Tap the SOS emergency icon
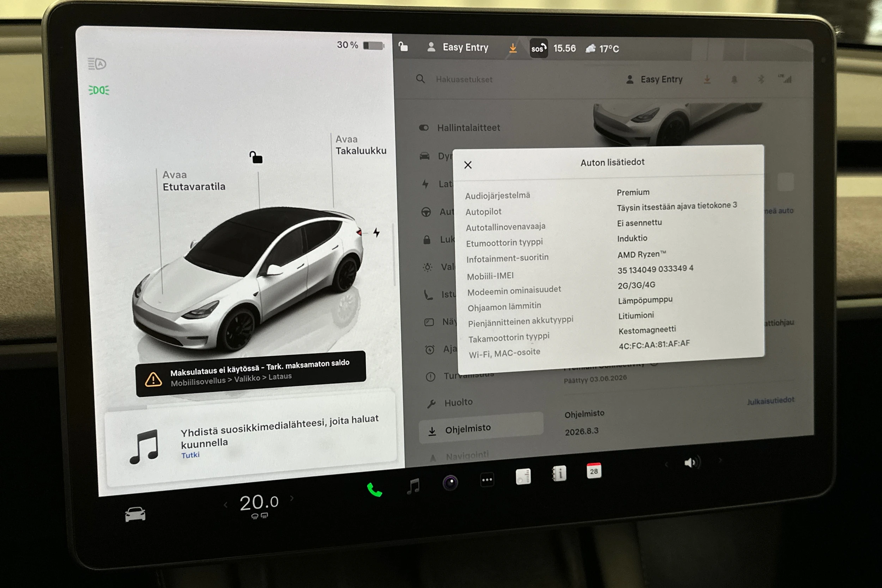The width and height of the screenshot is (882, 588). point(538,48)
